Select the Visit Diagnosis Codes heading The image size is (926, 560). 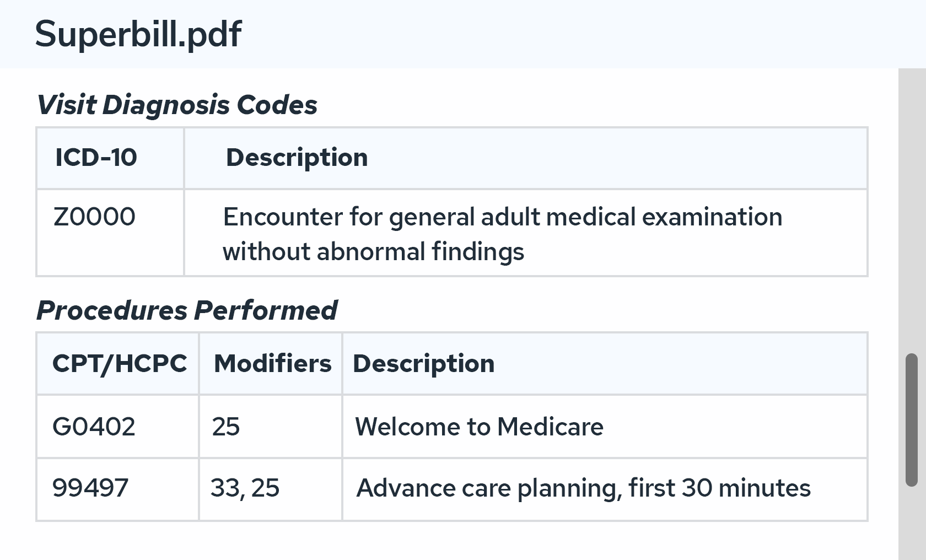[177, 105]
